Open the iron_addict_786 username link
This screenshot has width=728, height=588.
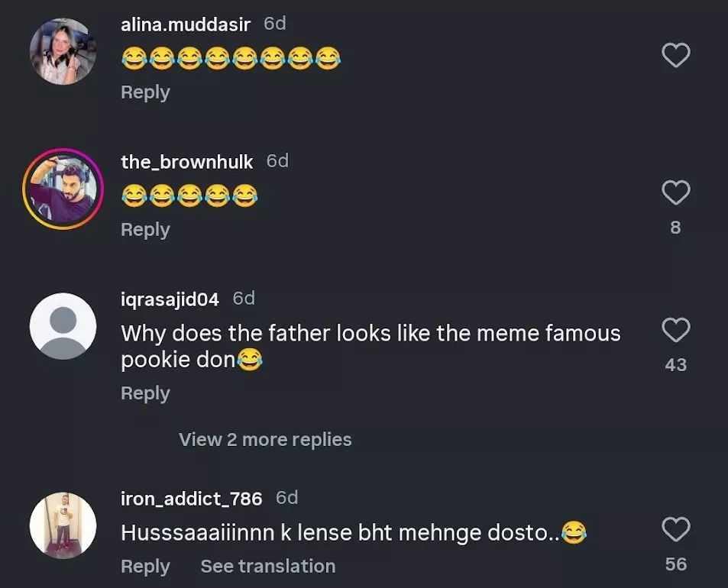tap(191, 499)
